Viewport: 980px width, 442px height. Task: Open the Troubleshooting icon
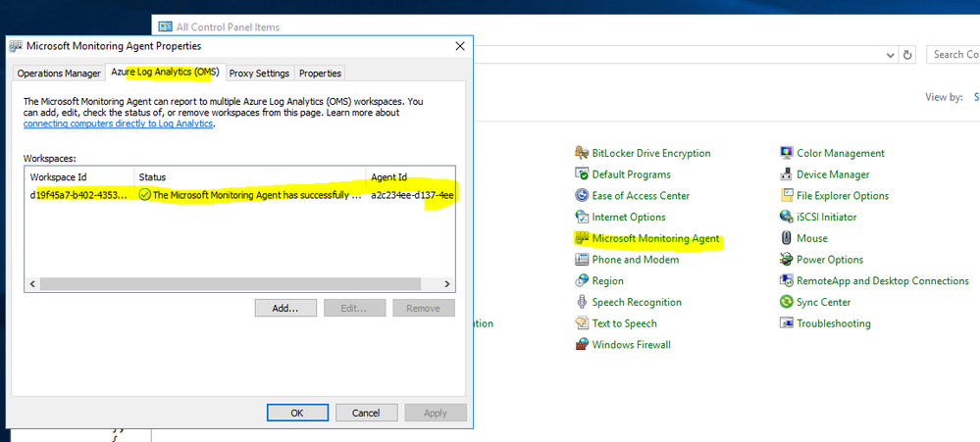[x=786, y=322]
